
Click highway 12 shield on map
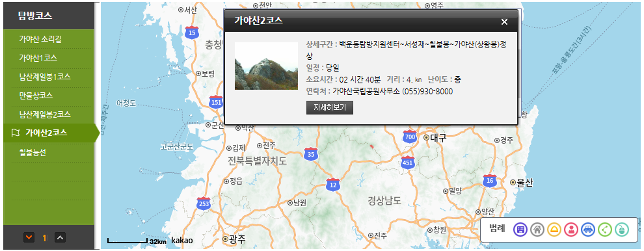tap(333, 185)
